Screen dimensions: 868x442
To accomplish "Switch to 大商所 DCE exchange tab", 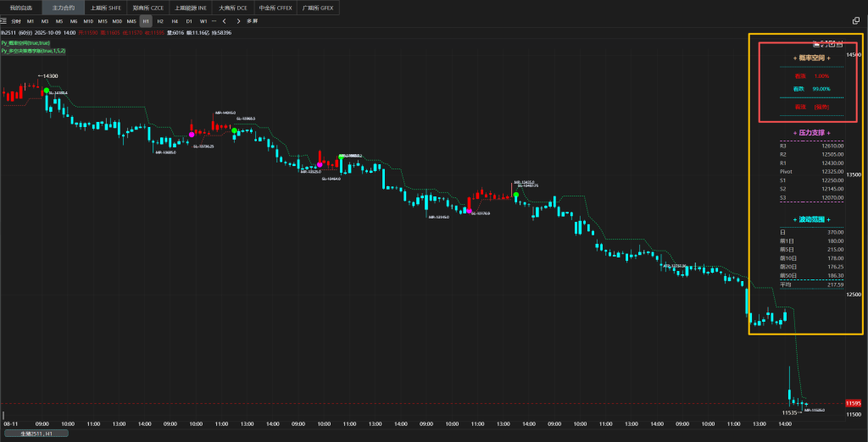I will point(233,7).
